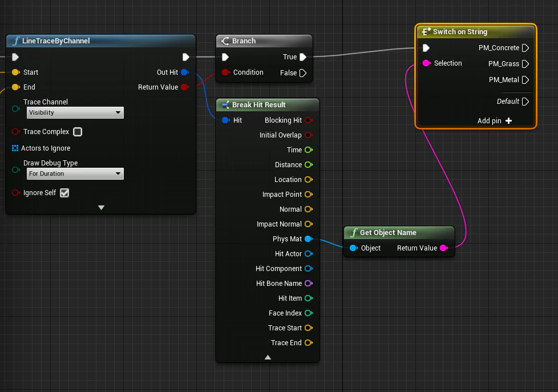
Task: Uncheck the Ignore Self checkbox
Action: (64, 193)
